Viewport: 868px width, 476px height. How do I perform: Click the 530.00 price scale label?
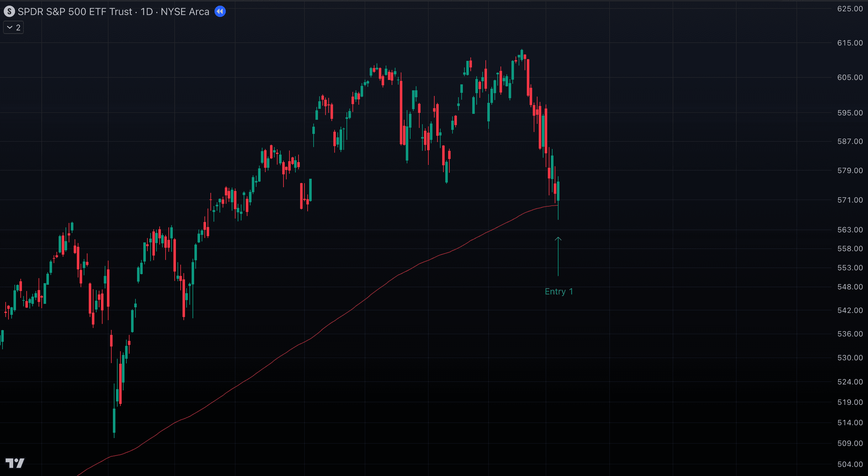point(850,358)
